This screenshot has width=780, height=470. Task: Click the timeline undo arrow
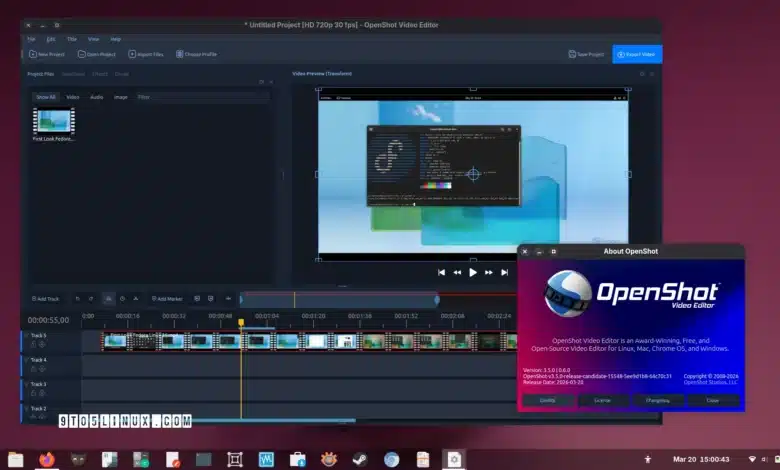pyautogui.click(x=77, y=299)
